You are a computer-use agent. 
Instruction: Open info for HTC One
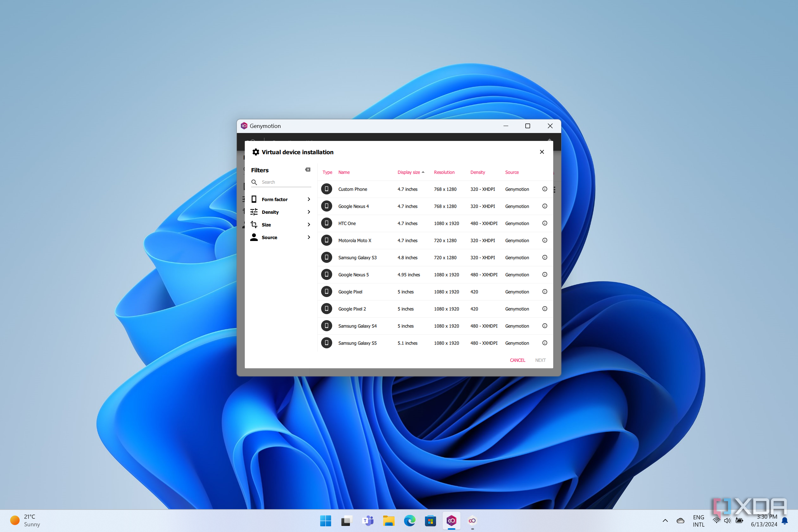point(545,223)
